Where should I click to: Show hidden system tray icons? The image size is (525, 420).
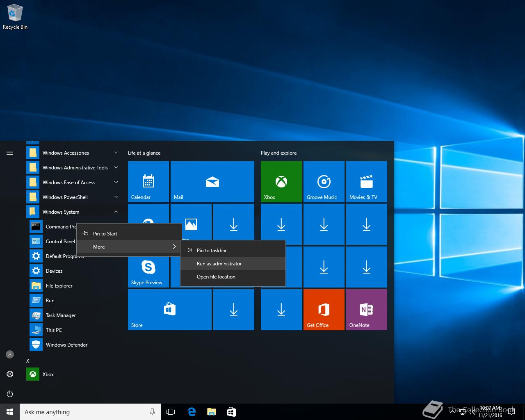(453, 412)
